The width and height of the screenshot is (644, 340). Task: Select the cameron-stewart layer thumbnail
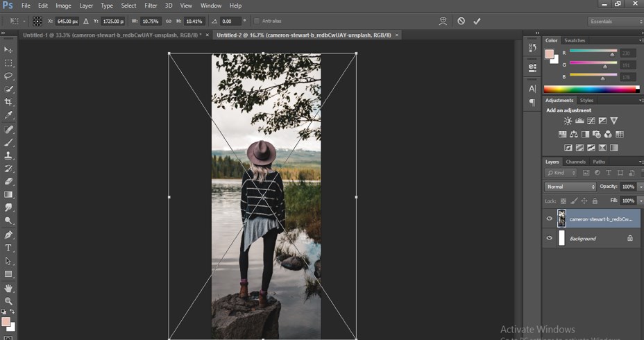click(561, 219)
